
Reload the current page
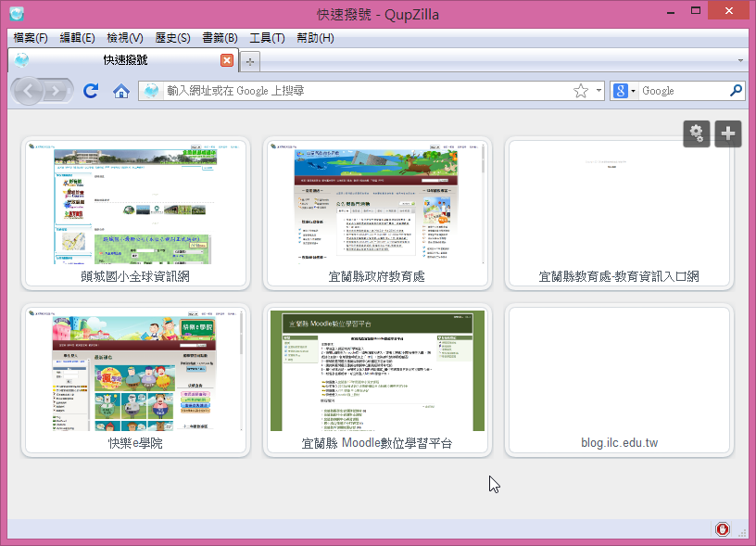coord(91,91)
